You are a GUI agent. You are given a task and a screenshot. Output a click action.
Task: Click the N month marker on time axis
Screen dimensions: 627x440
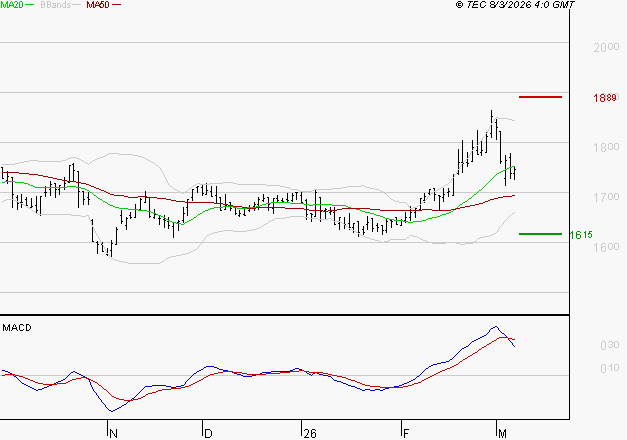coord(114,434)
